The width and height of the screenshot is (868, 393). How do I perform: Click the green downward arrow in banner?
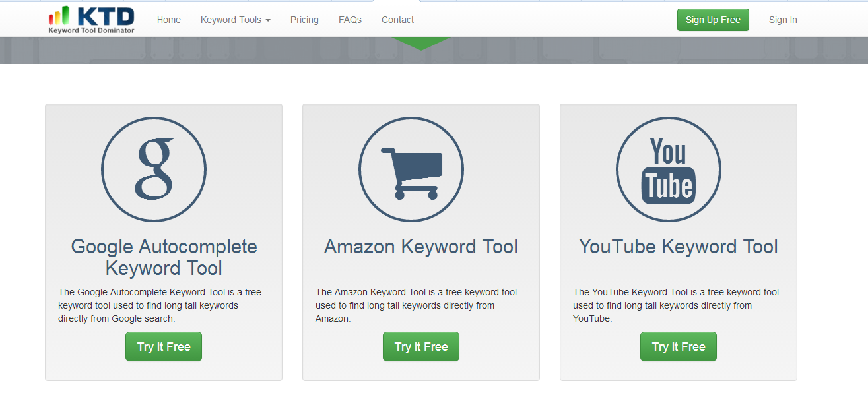pyautogui.click(x=420, y=44)
